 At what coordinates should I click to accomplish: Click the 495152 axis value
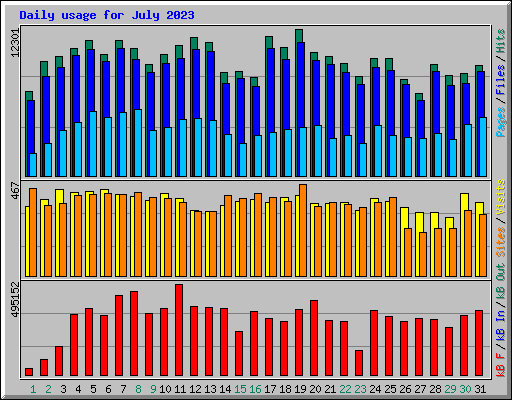pyautogui.click(x=16, y=300)
